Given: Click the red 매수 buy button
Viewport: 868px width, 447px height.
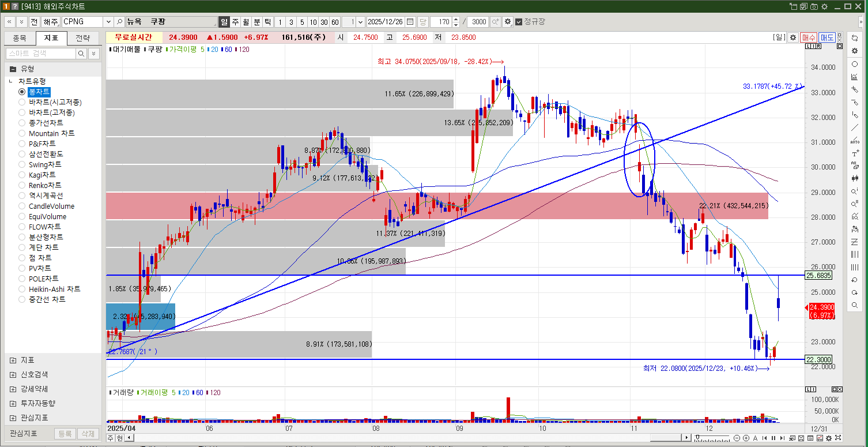Looking at the screenshot, I should click(x=809, y=37).
